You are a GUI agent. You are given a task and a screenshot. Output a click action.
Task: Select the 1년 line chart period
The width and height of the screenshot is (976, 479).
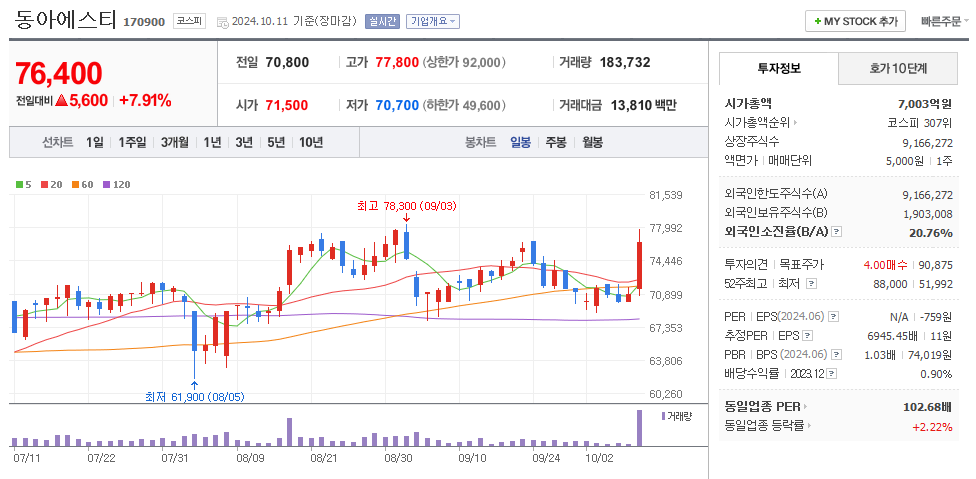tap(212, 142)
